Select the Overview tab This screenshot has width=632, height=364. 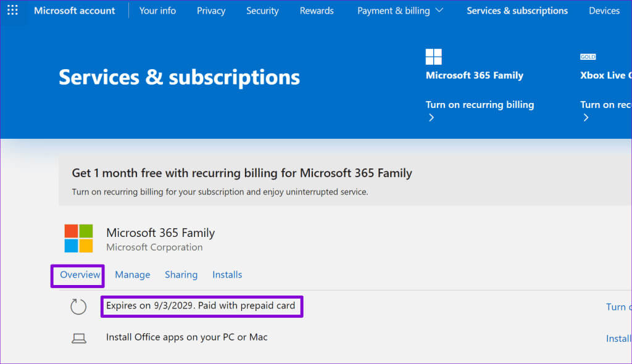pos(80,275)
